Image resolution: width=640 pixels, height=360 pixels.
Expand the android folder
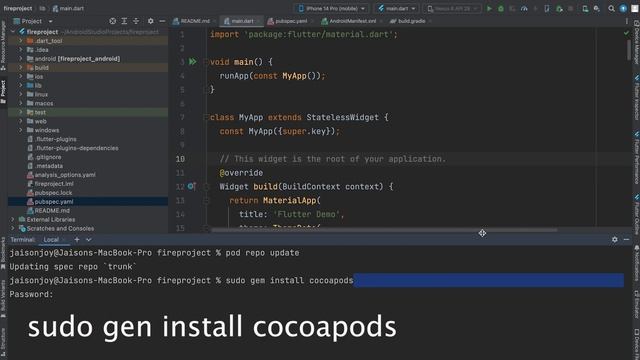tap(20, 59)
